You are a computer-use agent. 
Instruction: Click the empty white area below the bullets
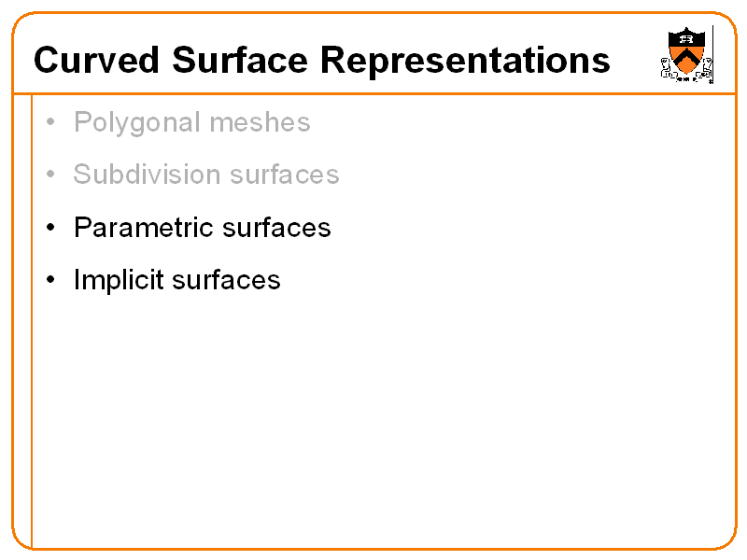(x=373, y=420)
